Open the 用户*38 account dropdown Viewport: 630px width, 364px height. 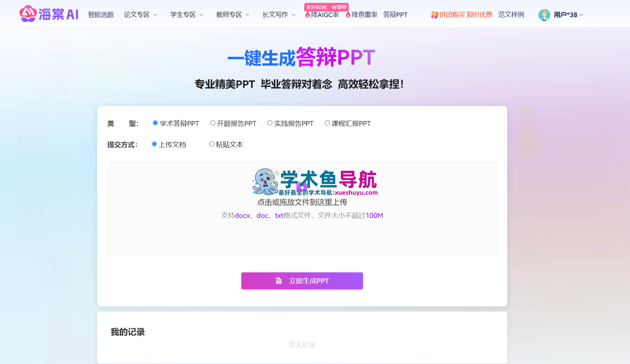[x=568, y=15]
